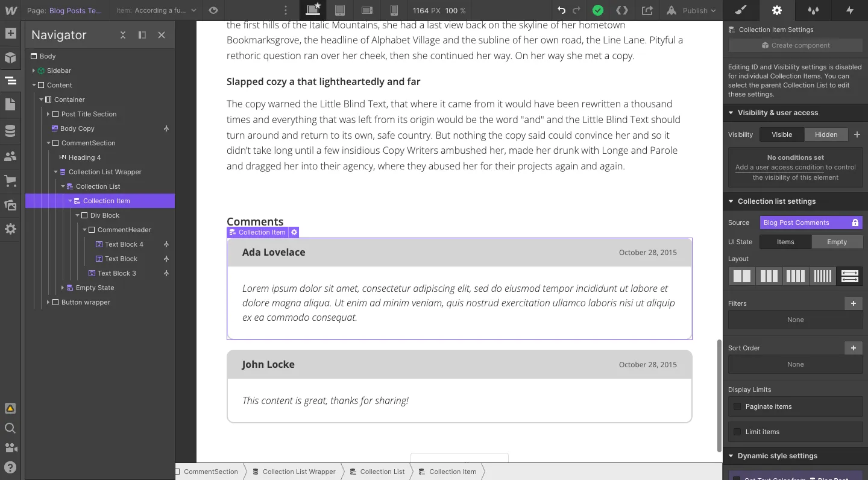
Task: Click the canvas vertical scrollbar
Action: point(719,395)
